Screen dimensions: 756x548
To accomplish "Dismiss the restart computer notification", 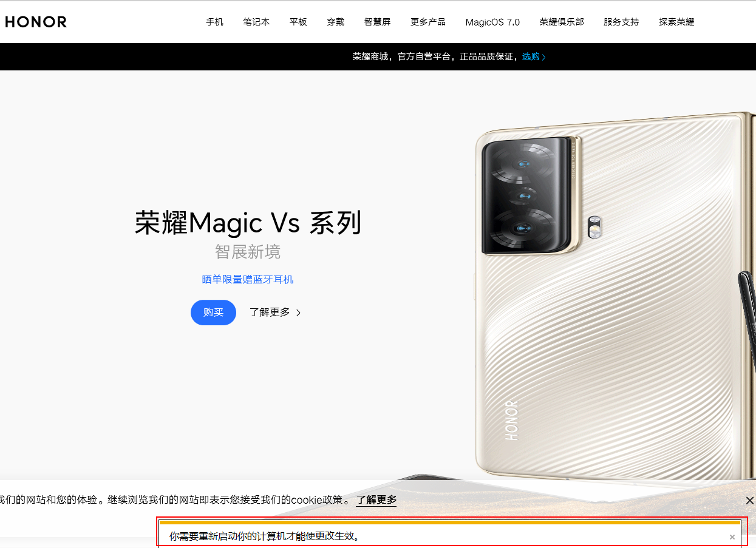I will click(732, 537).
